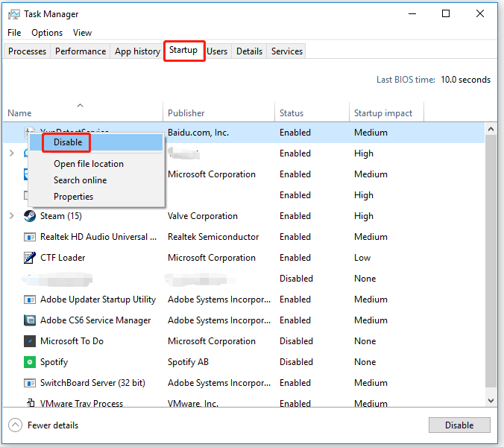Expand the Steam (15) group

pyautogui.click(x=12, y=216)
